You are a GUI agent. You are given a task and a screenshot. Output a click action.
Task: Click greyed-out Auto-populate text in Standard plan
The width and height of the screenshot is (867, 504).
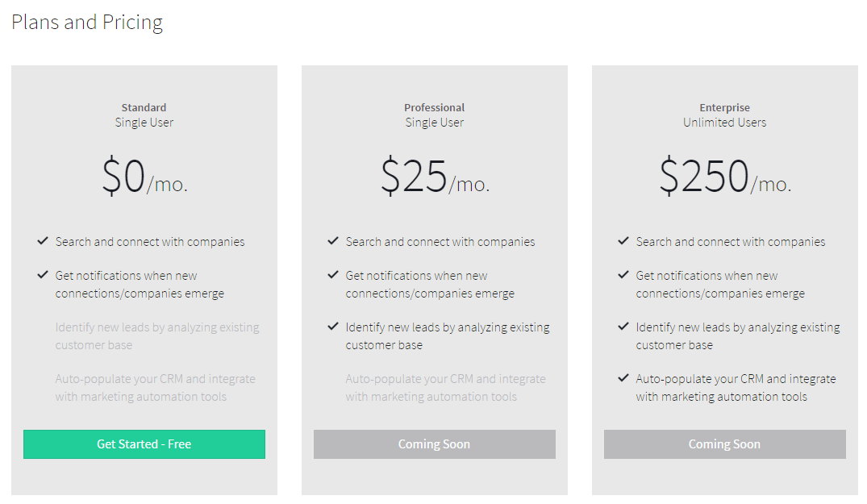[x=156, y=388]
